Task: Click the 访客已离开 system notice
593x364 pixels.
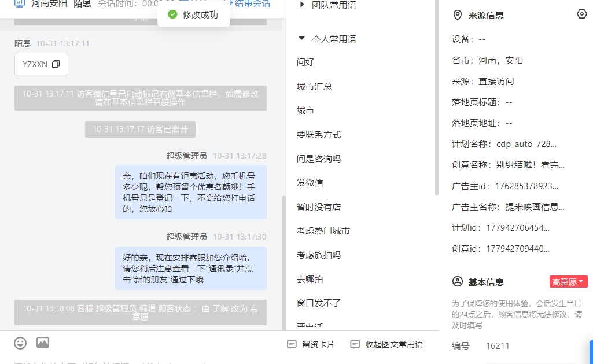Action: click(141, 130)
